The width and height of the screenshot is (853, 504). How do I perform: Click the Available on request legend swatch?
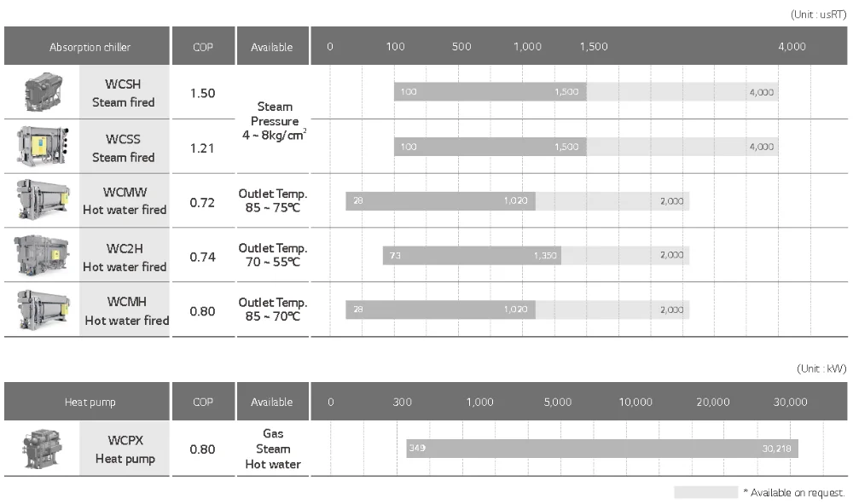pos(705,492)
